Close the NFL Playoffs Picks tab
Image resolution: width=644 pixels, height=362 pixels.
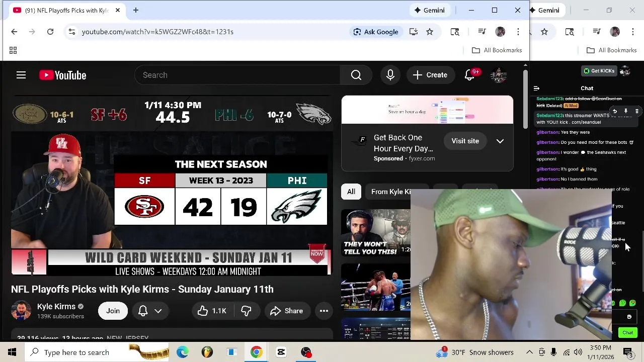click(118, 10)
